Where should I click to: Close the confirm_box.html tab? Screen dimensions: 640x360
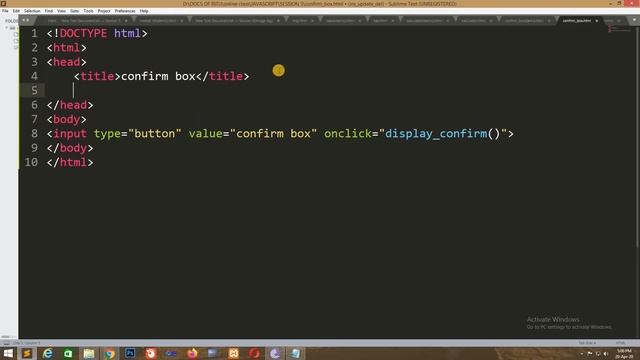point(596,20)
